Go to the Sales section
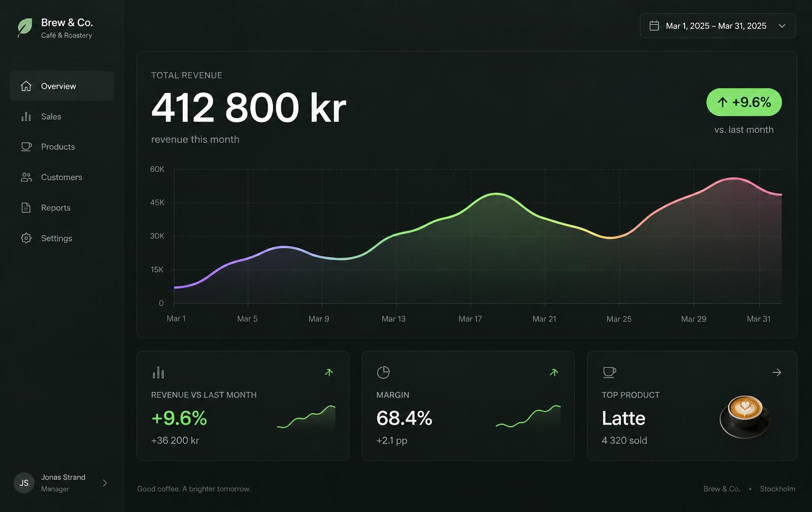Screen dimensions: 812x512 62,116
